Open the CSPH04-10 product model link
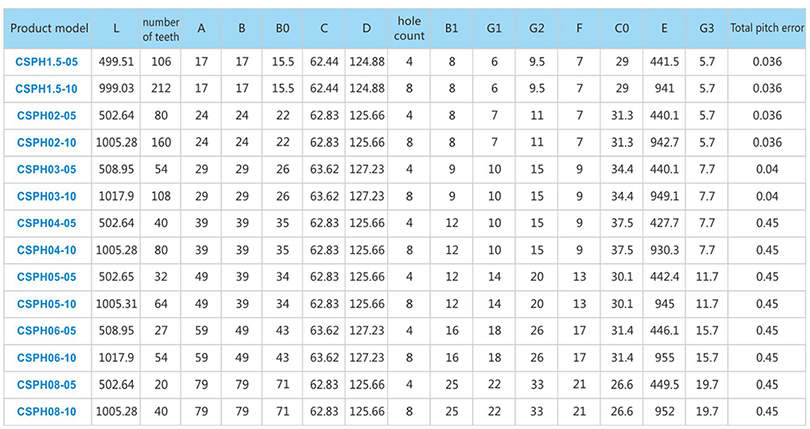This screenshot has width=810, height=429. pyautogui.click(x=46, y=250)
